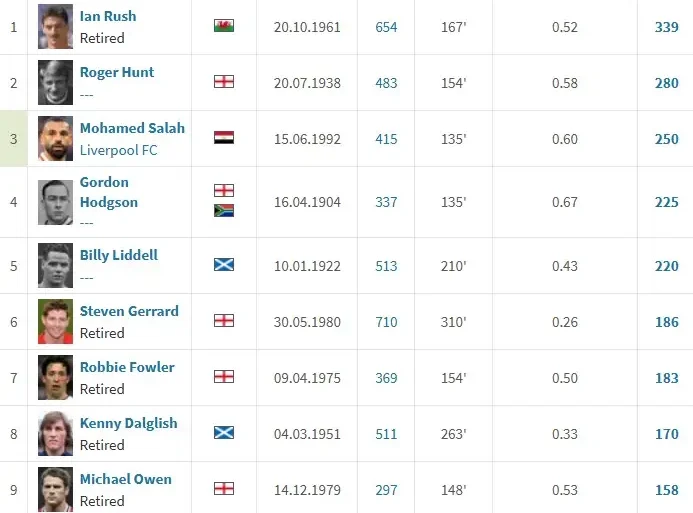Click the England flag beside Michael Owen
693x513 pixels.
[x=224, y=489]
